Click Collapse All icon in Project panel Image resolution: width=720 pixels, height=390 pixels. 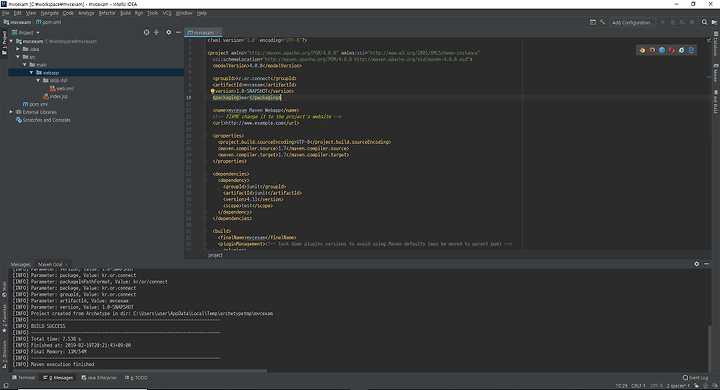[157, 33]
